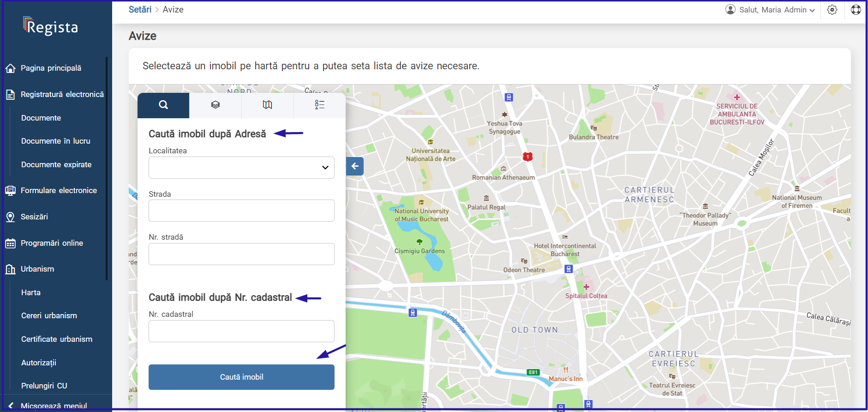Switch to the layers tab
Screen dimensions: 868x412
[x=216, y=105]
